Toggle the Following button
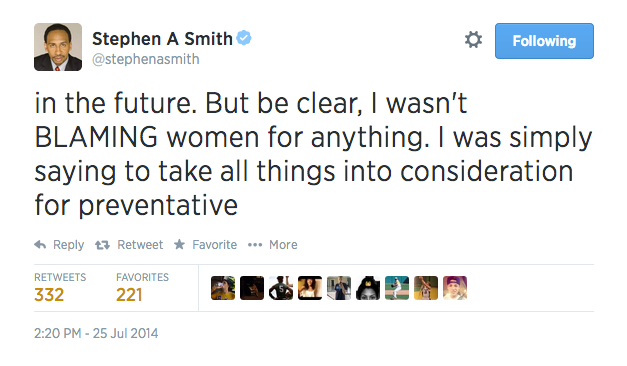Viewport: 627px width, 366px height. tap(544, 41)
